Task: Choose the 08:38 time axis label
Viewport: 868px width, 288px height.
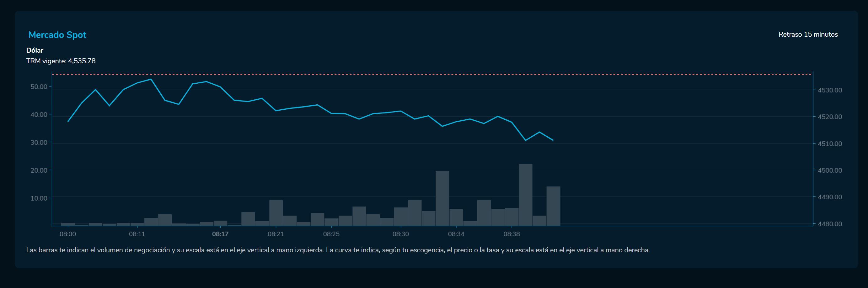Action: tap(512, 234)
